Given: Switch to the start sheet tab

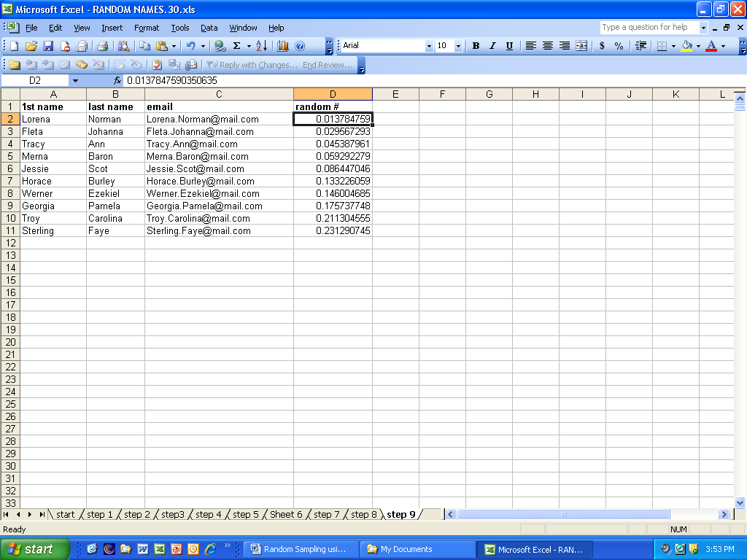Looking at the screenshot, I should (65, 514).
